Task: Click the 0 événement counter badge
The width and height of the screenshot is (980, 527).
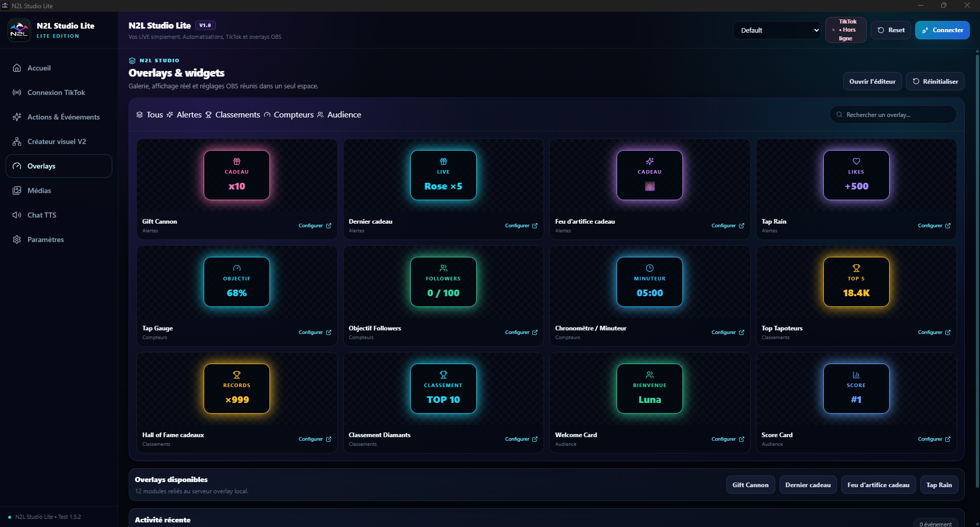Action: (x=936, y=524)
